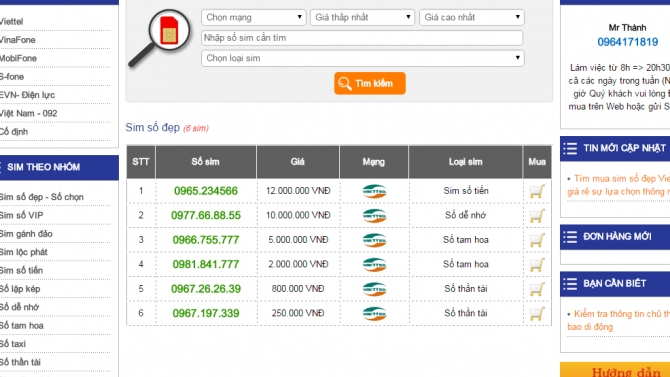
Task: Click the orange Tìm kiếm button
Action: click(x=370, y=83)
